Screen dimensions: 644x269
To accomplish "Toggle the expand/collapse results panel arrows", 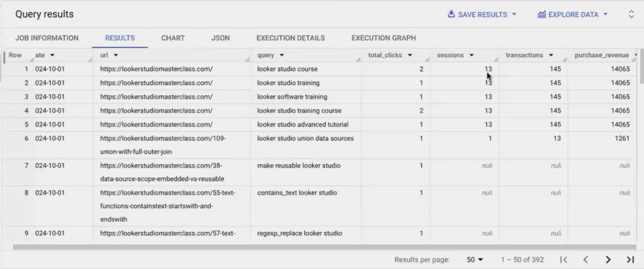I will tap(631, 14).
